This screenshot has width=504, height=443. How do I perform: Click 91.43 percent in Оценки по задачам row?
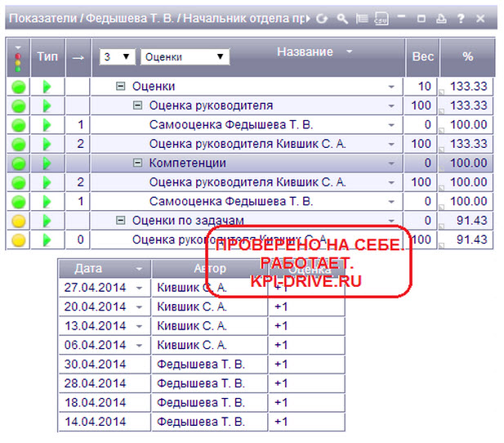[x=472, y=221]
